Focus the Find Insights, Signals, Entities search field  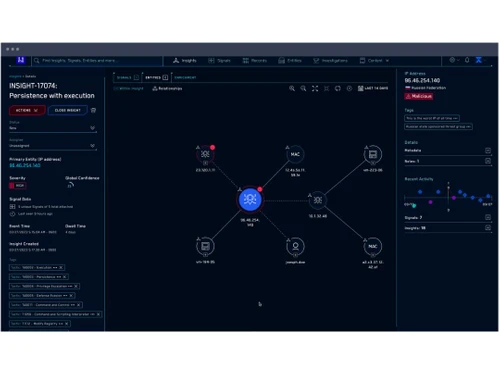point(97,61)
